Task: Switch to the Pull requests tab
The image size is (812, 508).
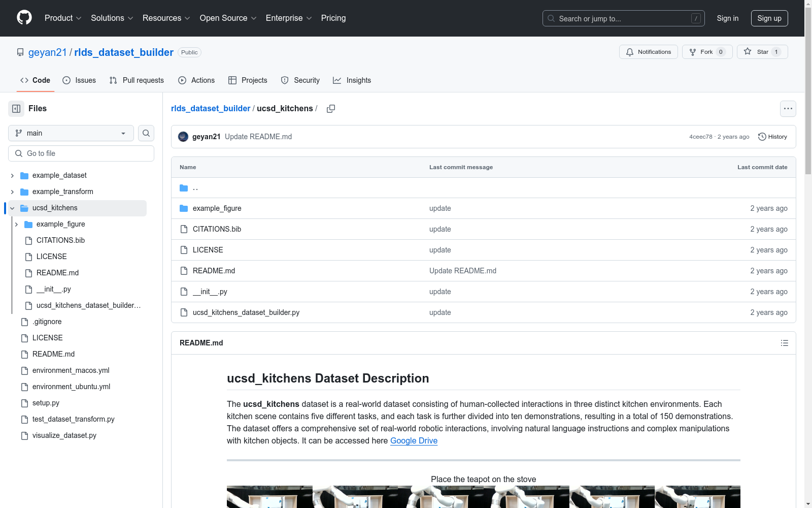Action: tap(137, 80)
